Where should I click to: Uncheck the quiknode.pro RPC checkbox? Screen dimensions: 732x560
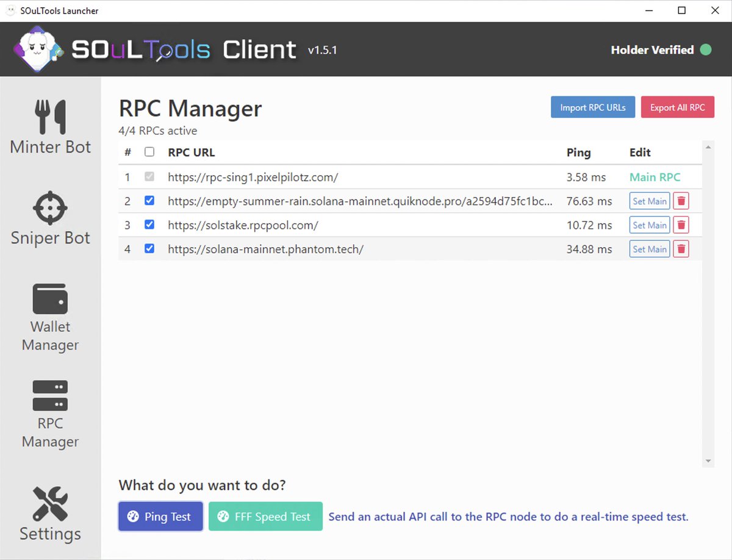[x=149, y=201]
